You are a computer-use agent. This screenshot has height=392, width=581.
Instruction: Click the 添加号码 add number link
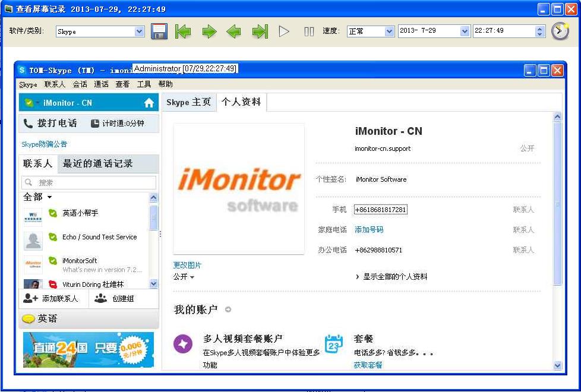pos(369,230)
